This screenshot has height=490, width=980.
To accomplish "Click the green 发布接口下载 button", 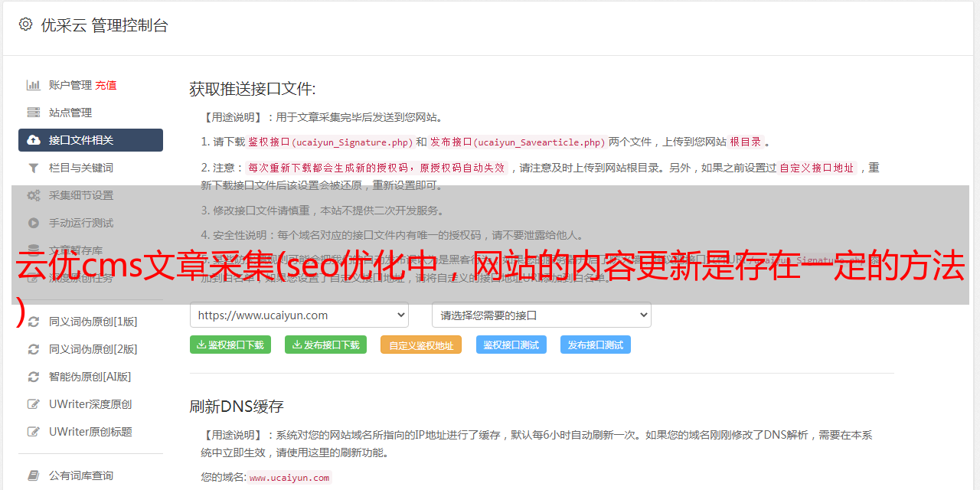I will click(x=325, y=345).
